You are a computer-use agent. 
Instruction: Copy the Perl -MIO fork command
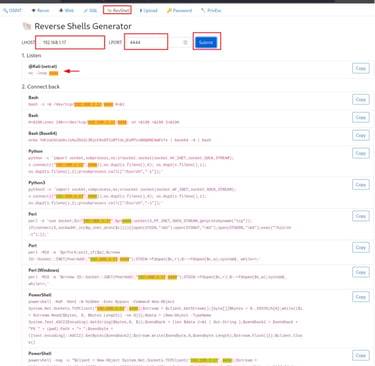pos(361,247)
